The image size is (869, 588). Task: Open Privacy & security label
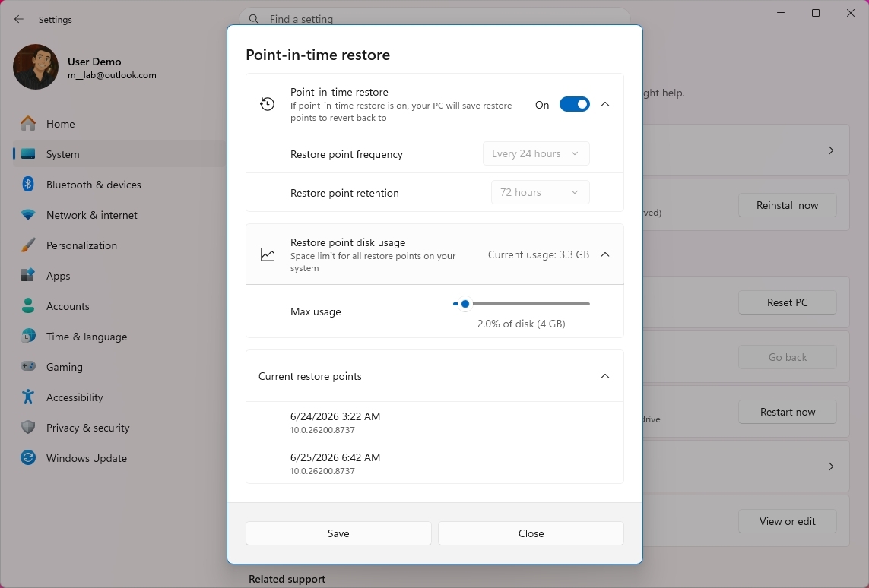tap(87, 428)
